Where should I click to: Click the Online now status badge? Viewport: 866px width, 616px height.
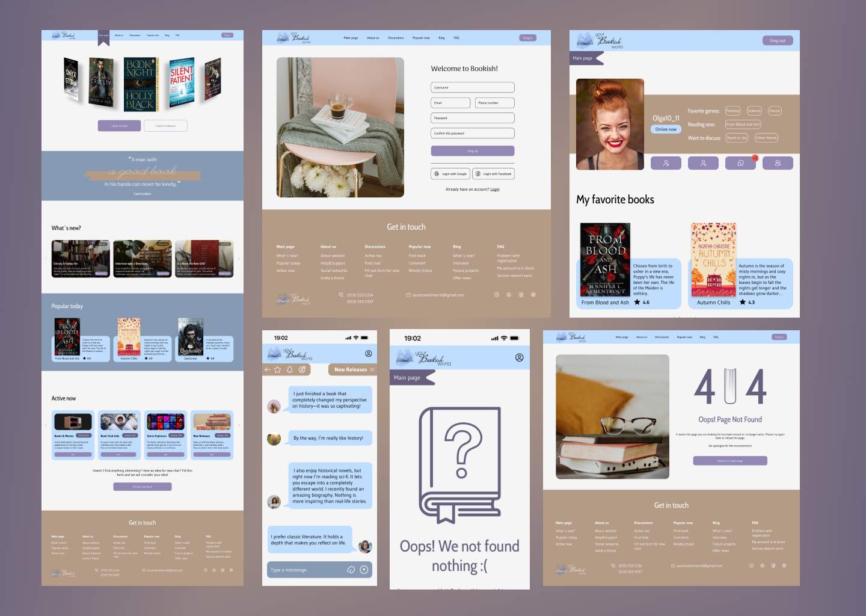point(666,129)
